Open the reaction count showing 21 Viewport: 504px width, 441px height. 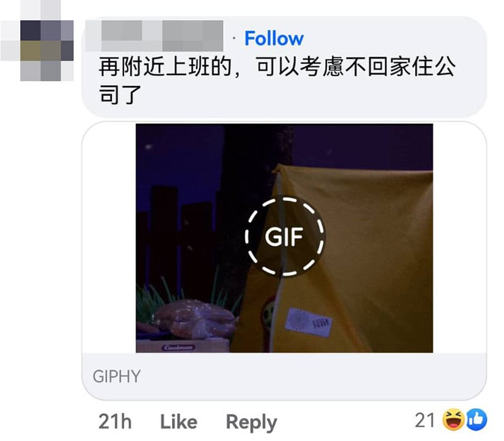(425, 420)
